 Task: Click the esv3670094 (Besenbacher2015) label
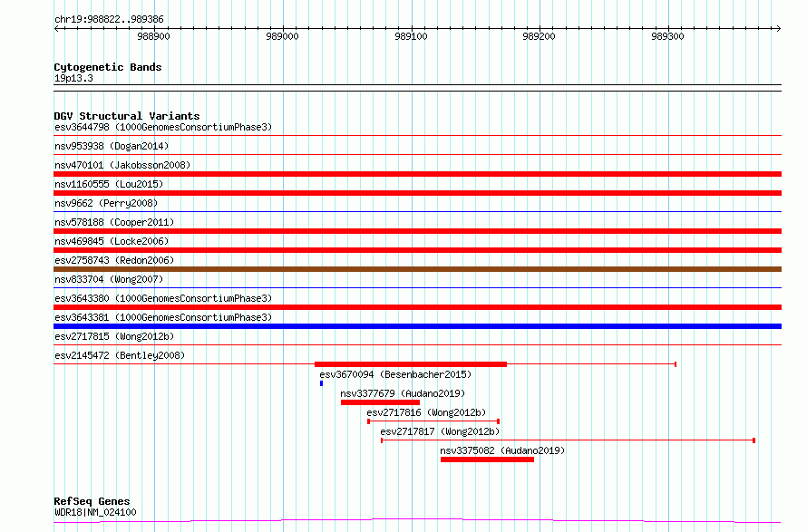coord(395,374)
